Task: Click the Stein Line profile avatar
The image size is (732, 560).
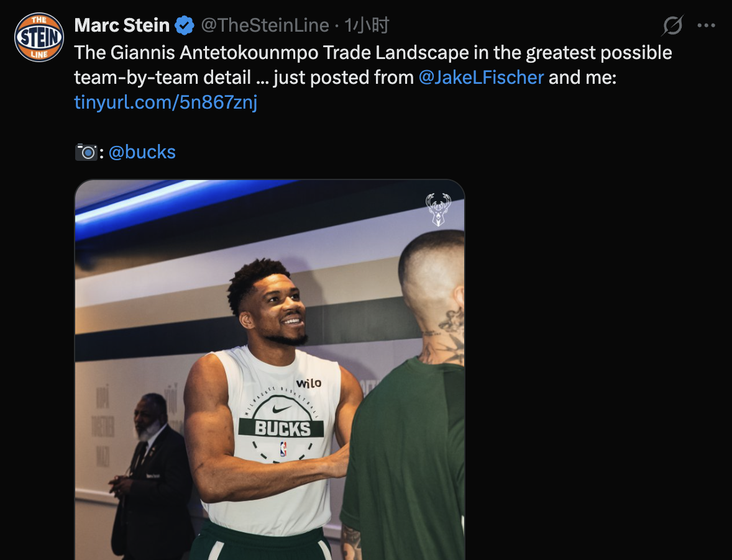Action: pos(39,37)
